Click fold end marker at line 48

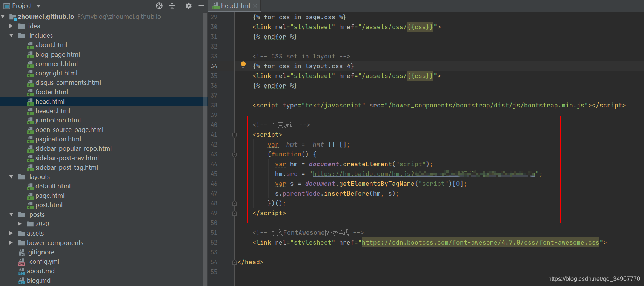[234, 203]
